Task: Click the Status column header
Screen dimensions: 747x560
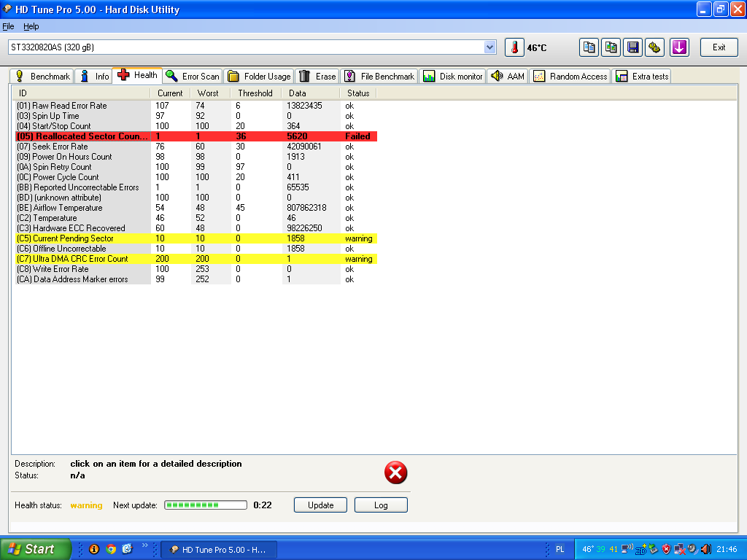Action: [x=358, y=93]
